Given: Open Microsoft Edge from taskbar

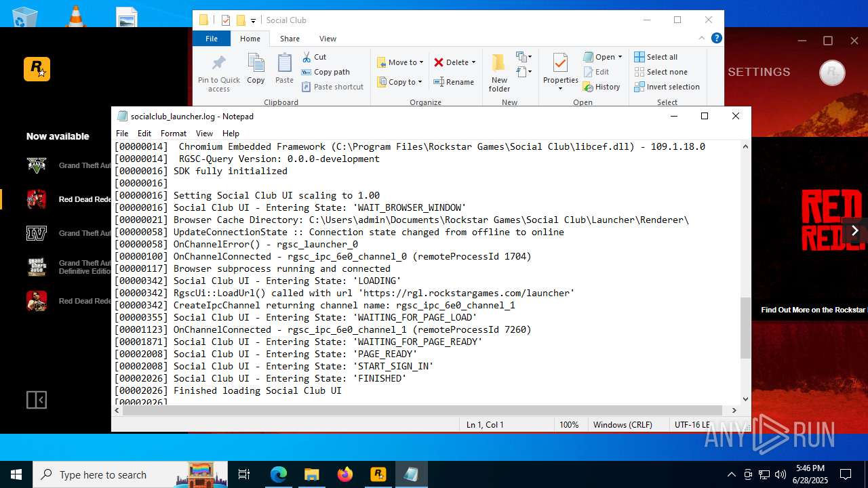Looking at the screenshot, I should coord(279,474).
